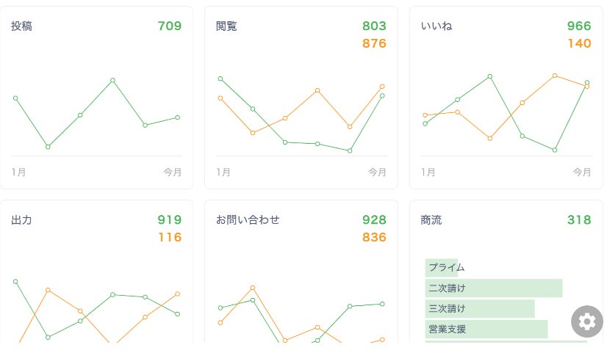Open the settings gear button
Screen dimensions: 607x364
click(586, 321)
